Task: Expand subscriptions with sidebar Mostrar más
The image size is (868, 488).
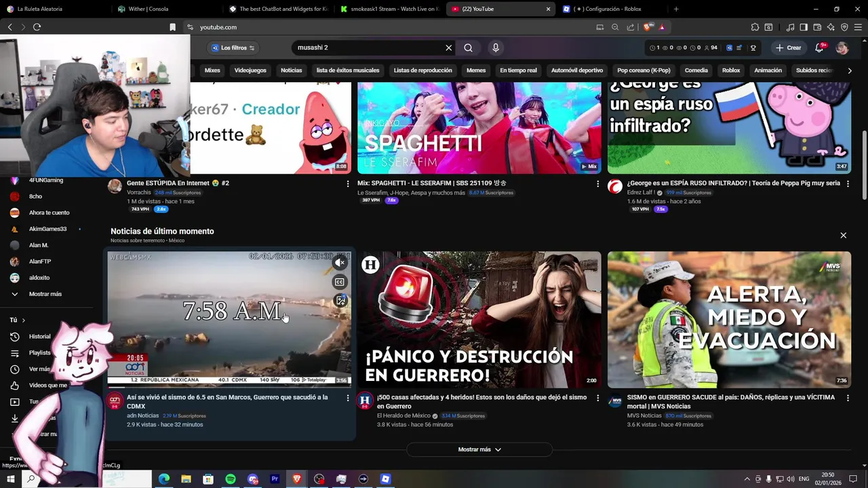Action: [45, 294]
